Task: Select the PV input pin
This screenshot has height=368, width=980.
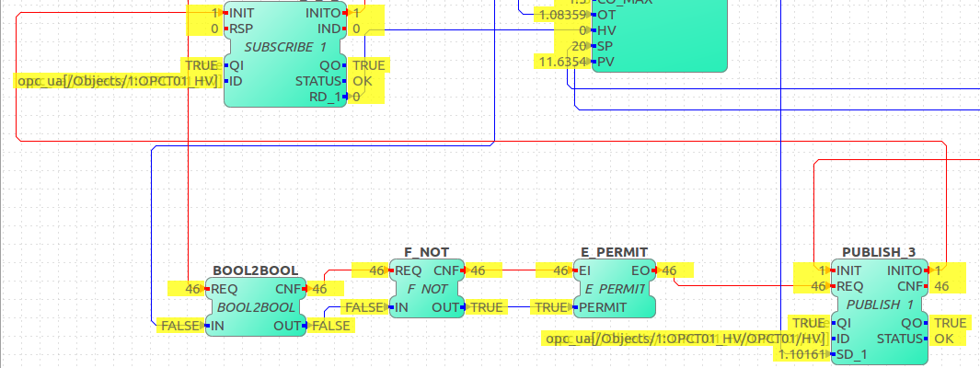Action: [x=606, y=62]
